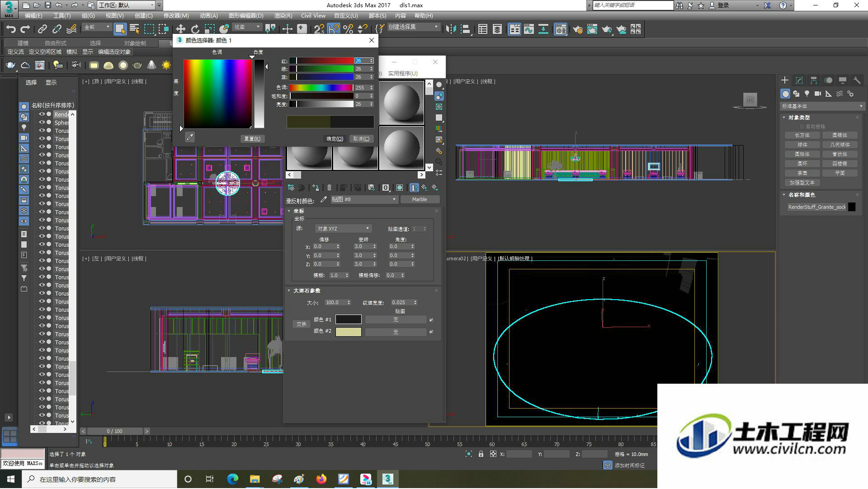Open the Civil View menu
Viewport: 868px width, 489px height.
click(x=313, y=16)
